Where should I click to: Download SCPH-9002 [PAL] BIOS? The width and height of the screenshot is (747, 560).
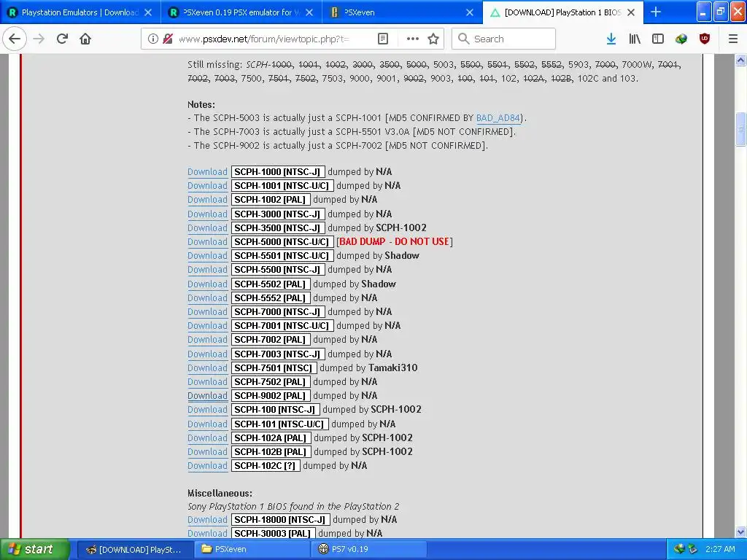tap(207, 396)
